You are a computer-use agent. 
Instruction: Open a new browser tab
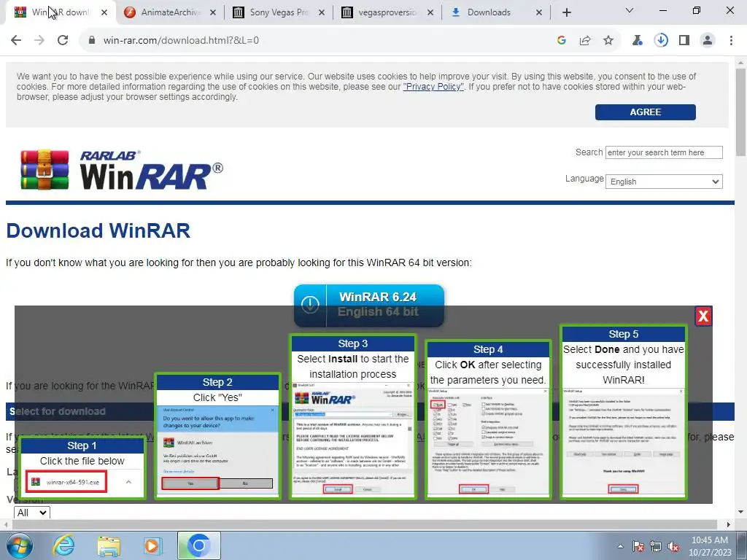click(566, 12)
